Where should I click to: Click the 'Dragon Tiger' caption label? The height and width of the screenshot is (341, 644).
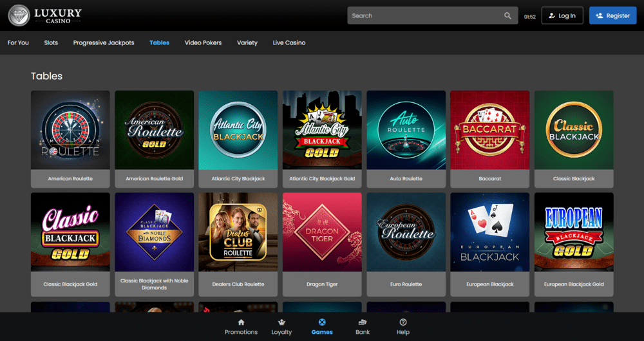pyautogui.click(x=322, y=284)
